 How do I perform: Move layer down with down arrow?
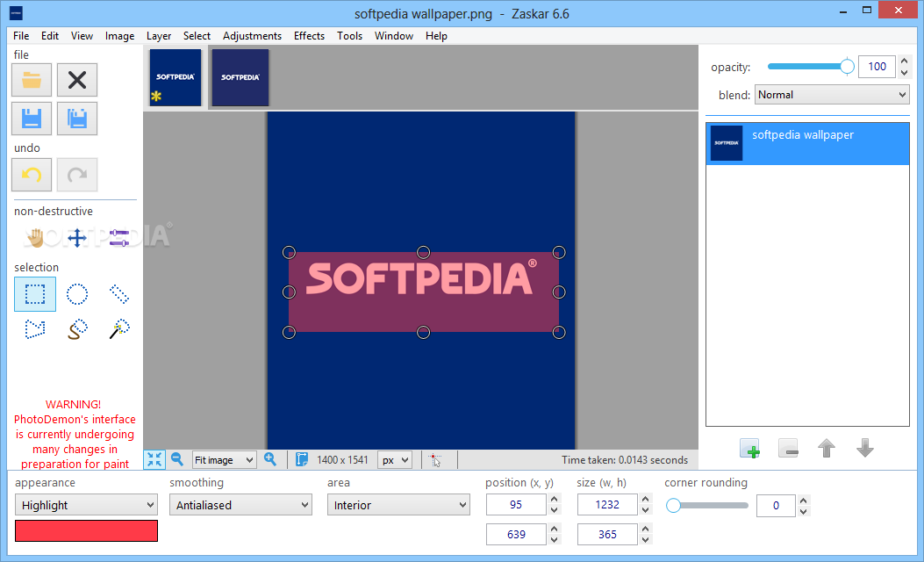point(865,448)
